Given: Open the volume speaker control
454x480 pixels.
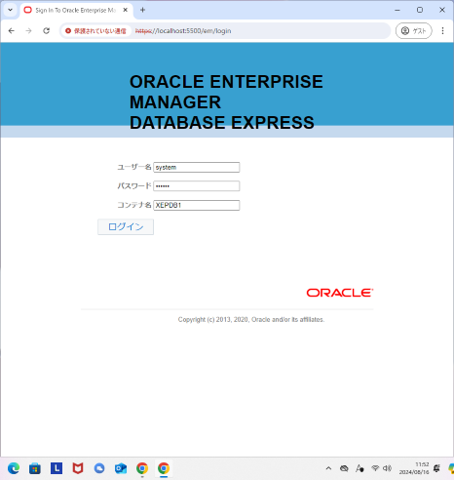Looking at the screenshot, I should (x=387, y=468).
